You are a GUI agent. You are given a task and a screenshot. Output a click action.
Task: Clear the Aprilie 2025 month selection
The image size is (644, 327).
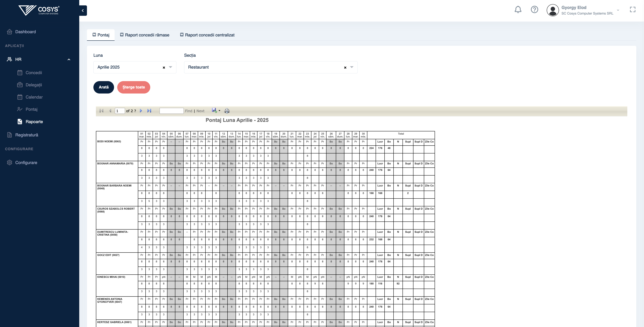click(x=164, y=67)
